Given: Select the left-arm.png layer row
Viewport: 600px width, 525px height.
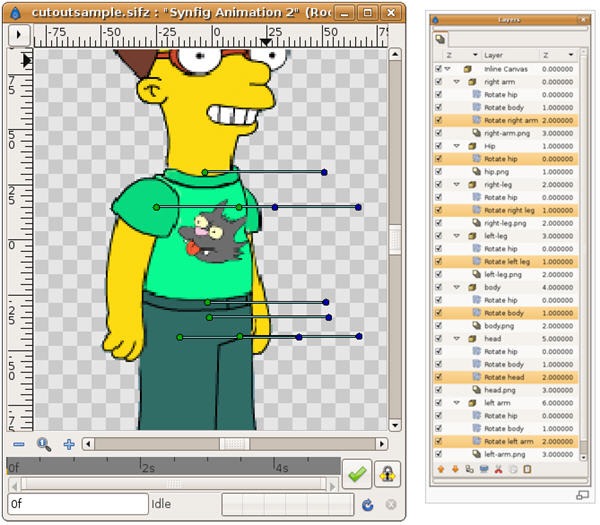Looking at the screenshot, I should (508, 454).
